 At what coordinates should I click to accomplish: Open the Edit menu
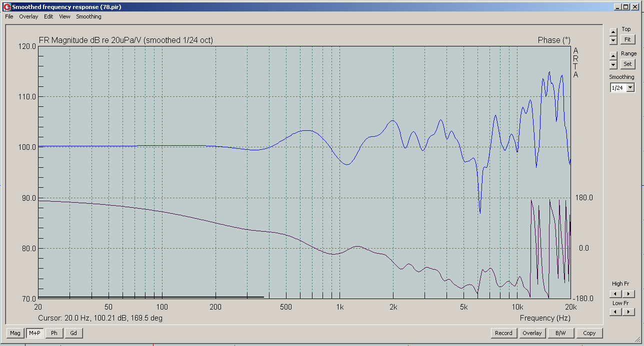point(48,16)
